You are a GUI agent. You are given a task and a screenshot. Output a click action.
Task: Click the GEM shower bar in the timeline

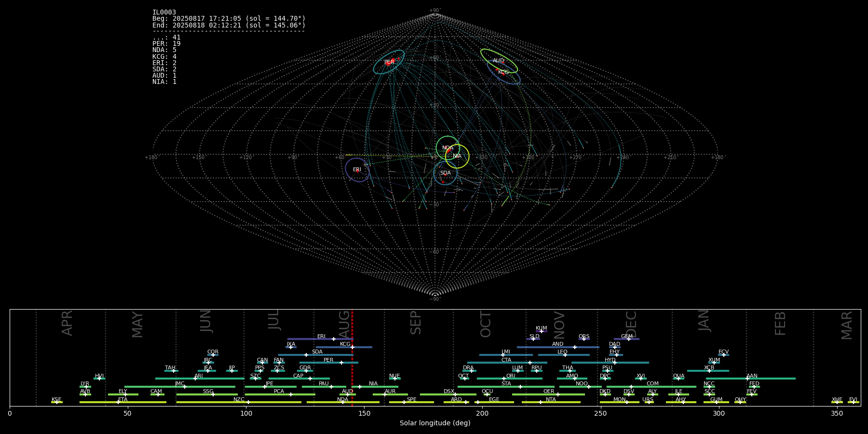[x=626, y=339]
